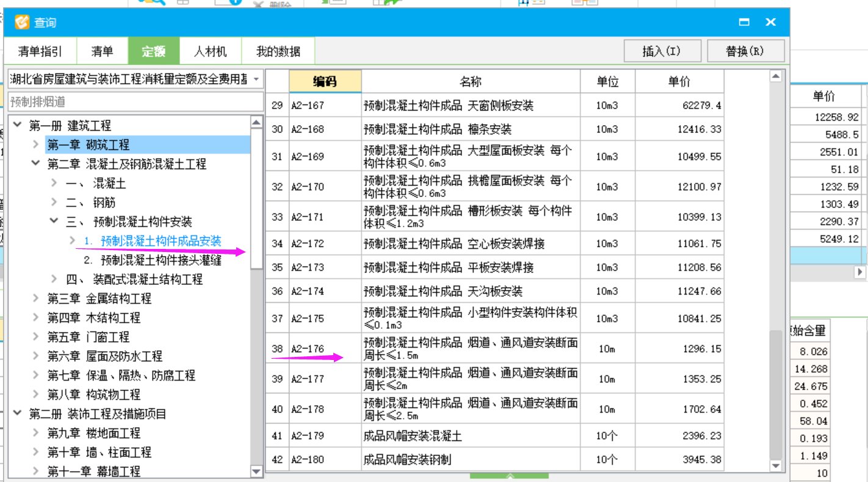
Task: Open the 人材机 tab
Action: tap(211, 51)
